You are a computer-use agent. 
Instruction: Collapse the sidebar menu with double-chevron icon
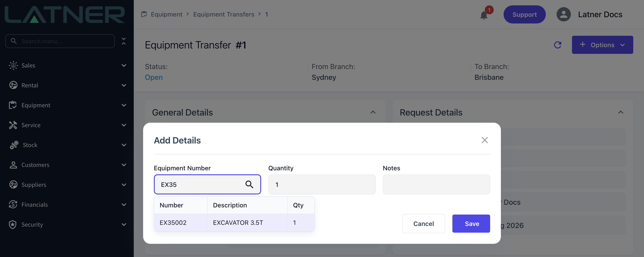pos(123,41)
